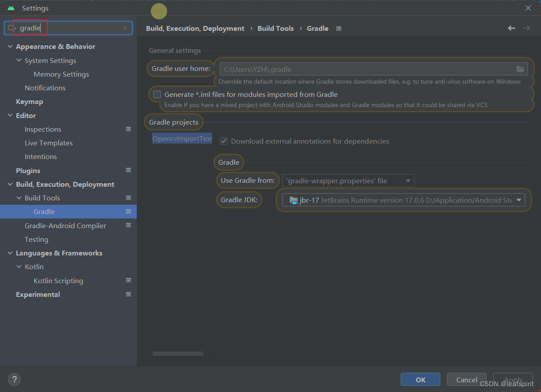Collapse the Kotlin node

pos(19,266)
